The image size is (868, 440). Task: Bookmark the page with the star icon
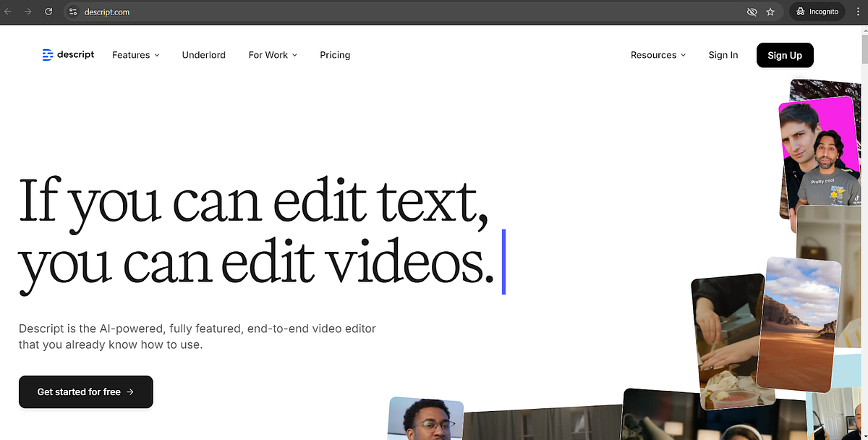coord(770,12)
